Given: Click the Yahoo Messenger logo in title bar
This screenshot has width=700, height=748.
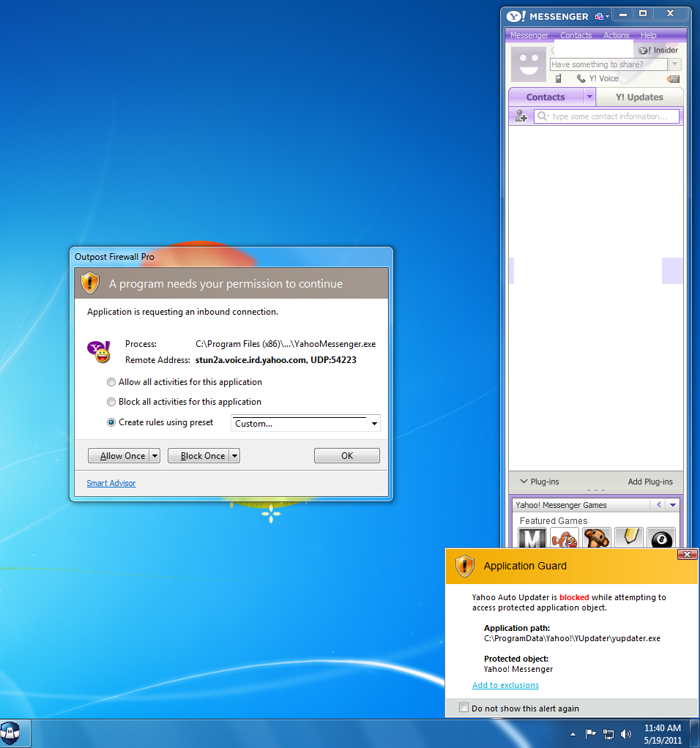Looking at the screenshot, I should 515,17.
